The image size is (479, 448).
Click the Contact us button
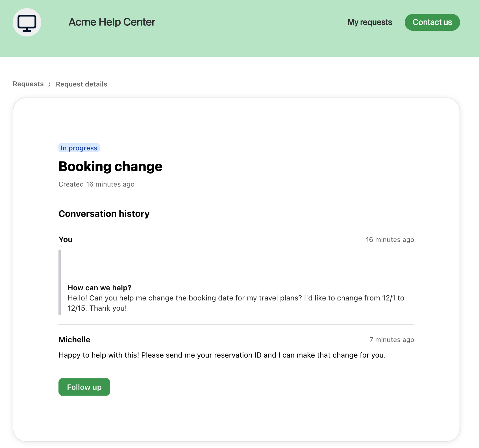tap(432, 22)
